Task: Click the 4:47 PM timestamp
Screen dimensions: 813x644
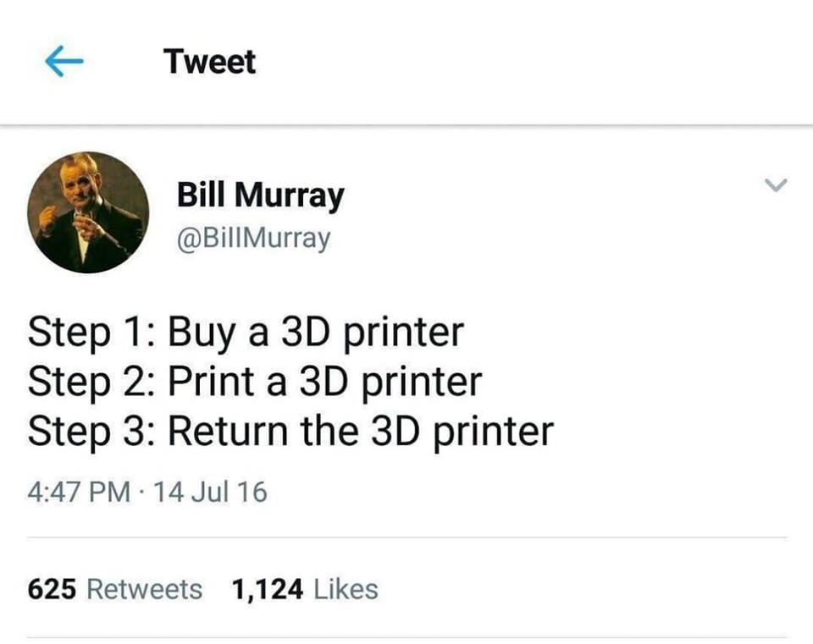Action: pos(79,492)
